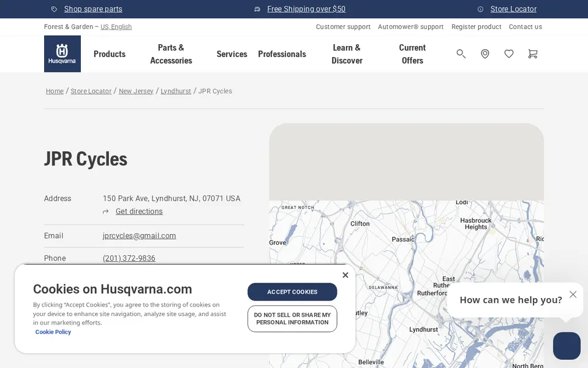The width and height of the screenshot is (588, 368).
Task: Open the search magnifier icon
Action: click(461, 54)
